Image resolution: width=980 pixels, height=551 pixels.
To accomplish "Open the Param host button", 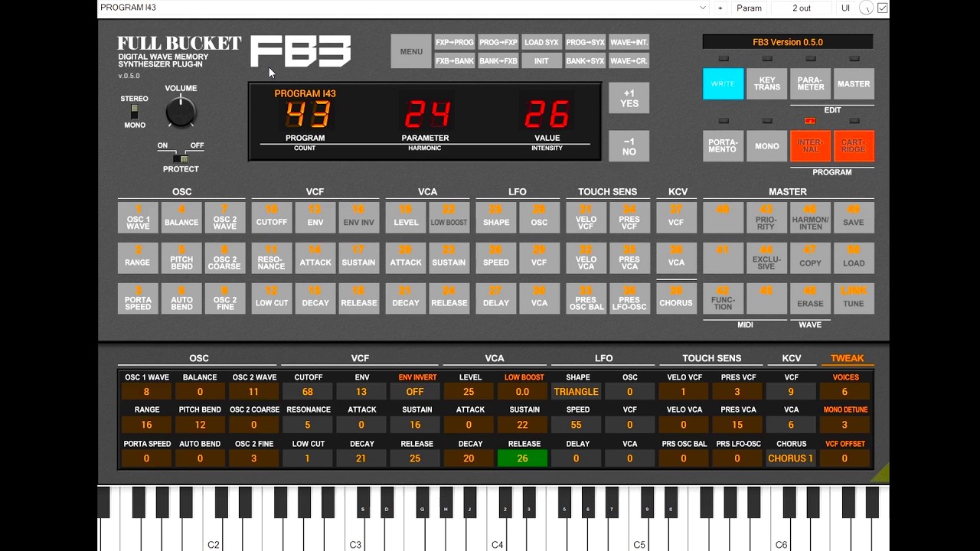I will point(749,8).
